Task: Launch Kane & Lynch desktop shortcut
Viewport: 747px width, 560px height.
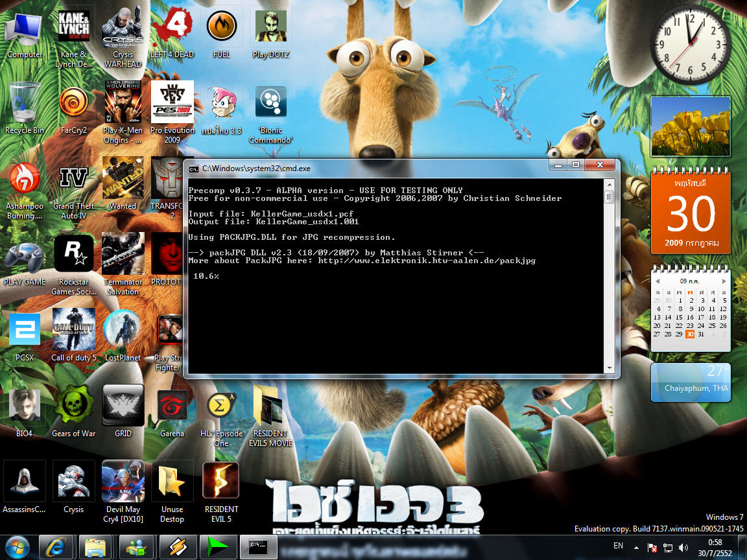Action: (x=73, y=38)
